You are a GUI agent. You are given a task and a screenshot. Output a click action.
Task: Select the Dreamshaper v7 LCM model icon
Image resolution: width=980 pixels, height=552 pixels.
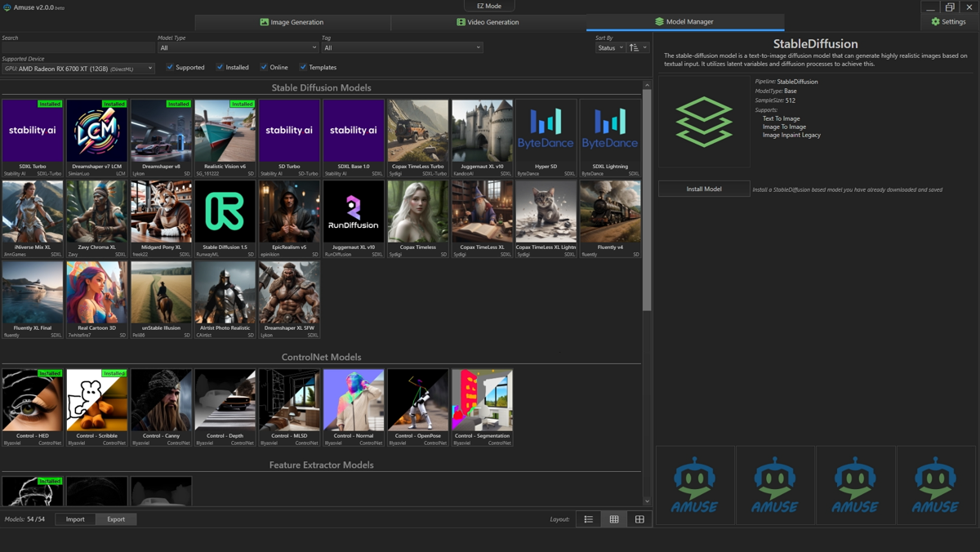click(x=97, y=132)
